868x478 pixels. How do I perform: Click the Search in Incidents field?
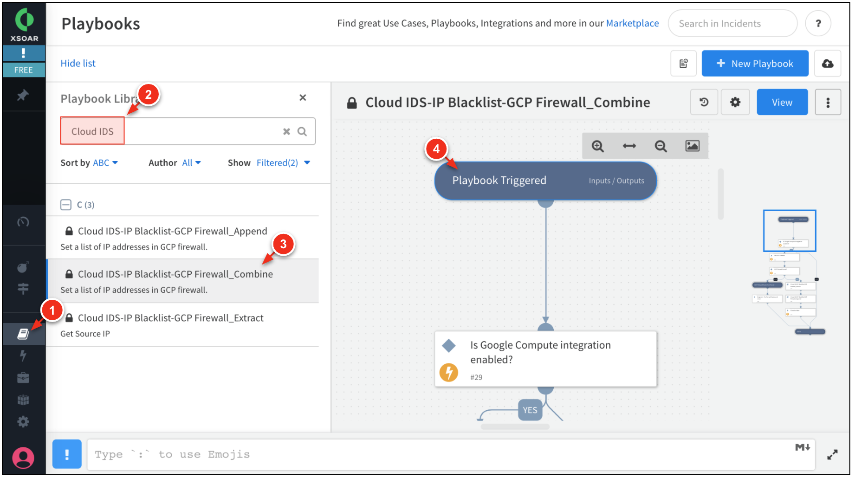[732, 24]
